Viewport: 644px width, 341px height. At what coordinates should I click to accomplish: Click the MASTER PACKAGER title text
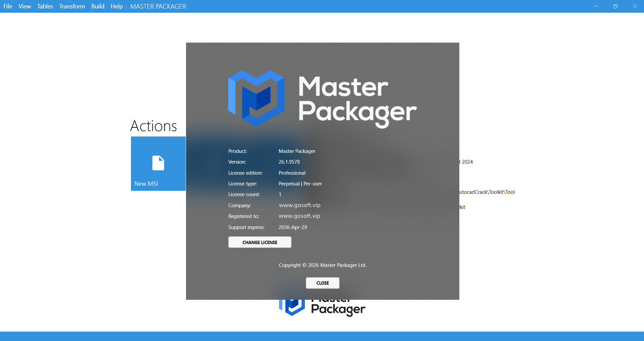tap(158, 6)
